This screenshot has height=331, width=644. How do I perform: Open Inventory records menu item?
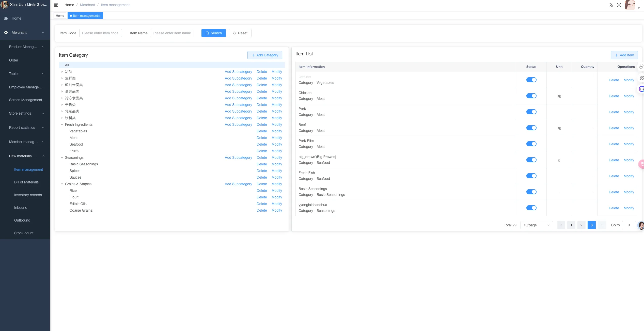pyautogui.click(x=28, y=195)
